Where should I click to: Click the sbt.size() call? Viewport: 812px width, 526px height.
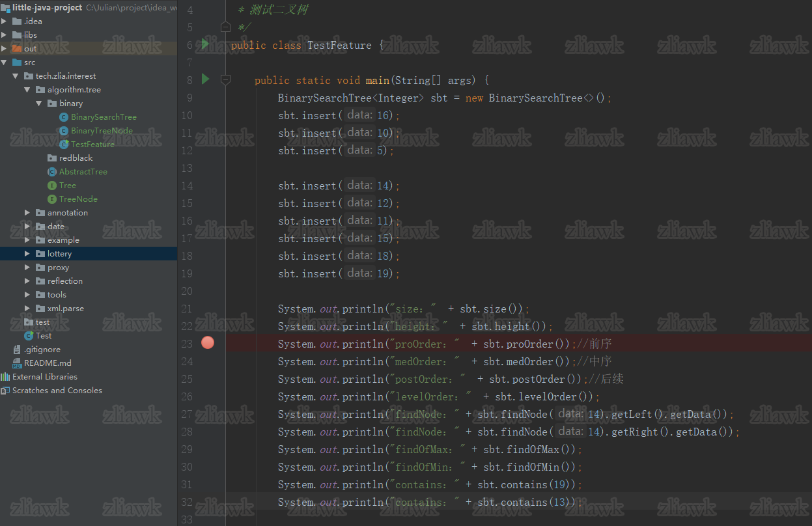492,309
